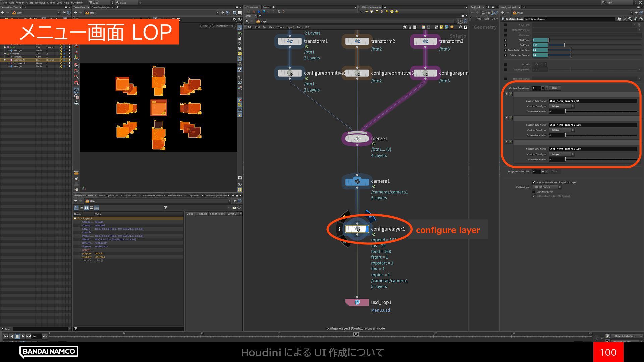Click the configurelayer1 node icon

pos(357,229)
